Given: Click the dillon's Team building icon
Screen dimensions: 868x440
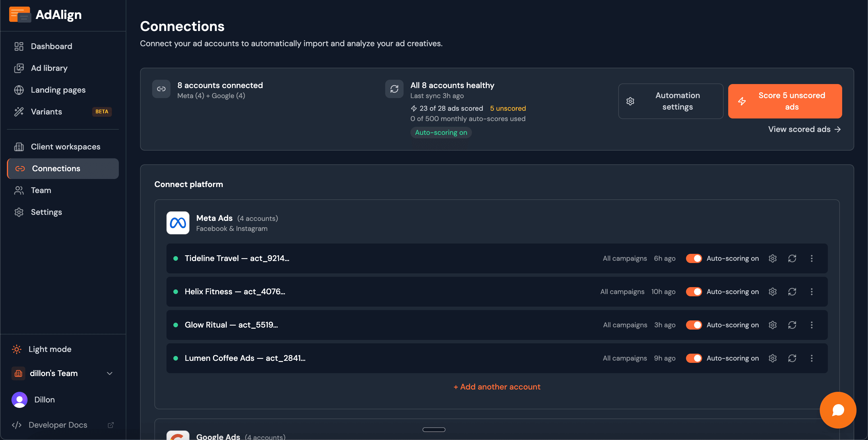Looking at the screenshot, I should (x=19, y=373).
